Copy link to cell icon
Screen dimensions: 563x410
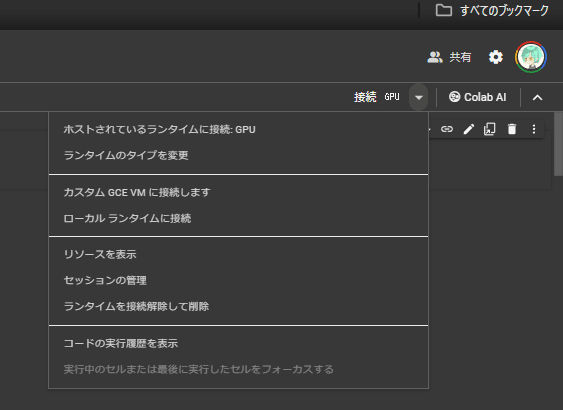coord(447,129)
